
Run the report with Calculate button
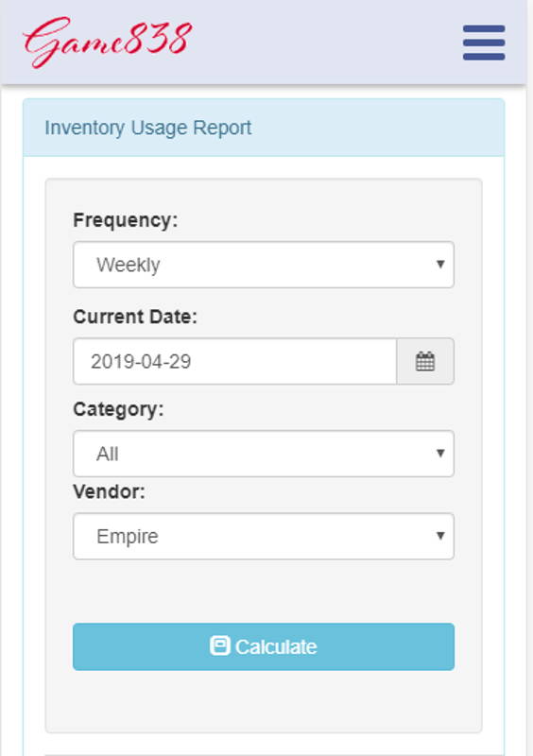click(264, 646)
